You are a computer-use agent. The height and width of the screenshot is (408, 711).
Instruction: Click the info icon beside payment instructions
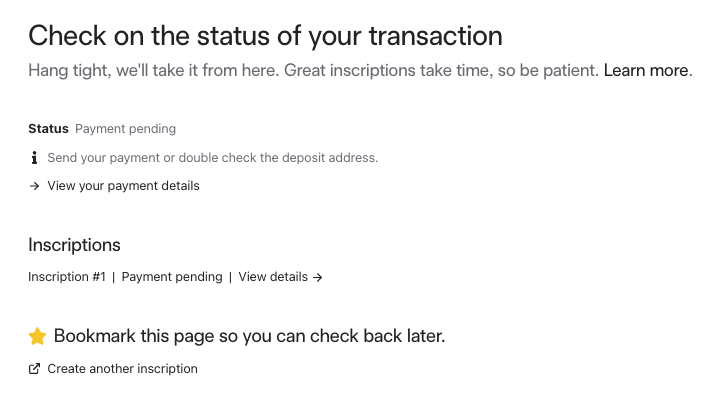[x=34, y=157]
